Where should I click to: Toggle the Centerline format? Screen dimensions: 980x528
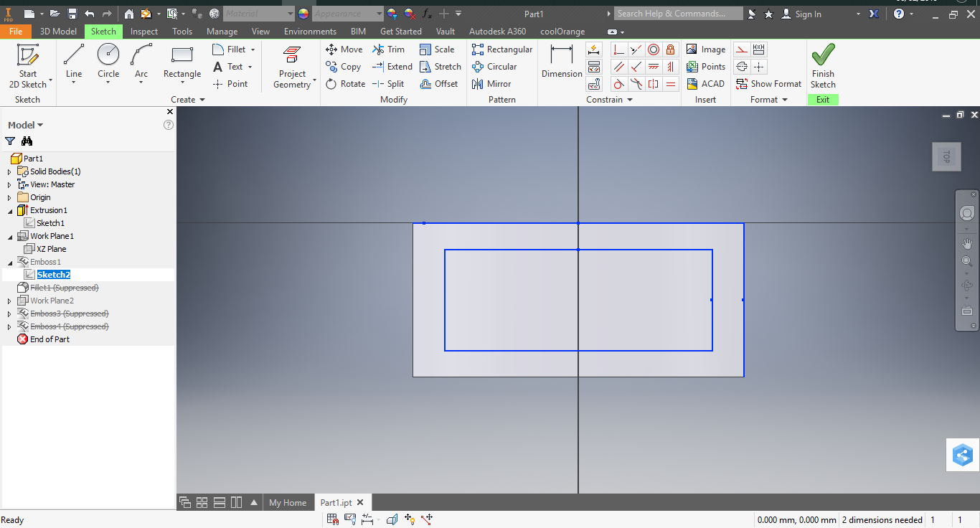coord(742,67)
